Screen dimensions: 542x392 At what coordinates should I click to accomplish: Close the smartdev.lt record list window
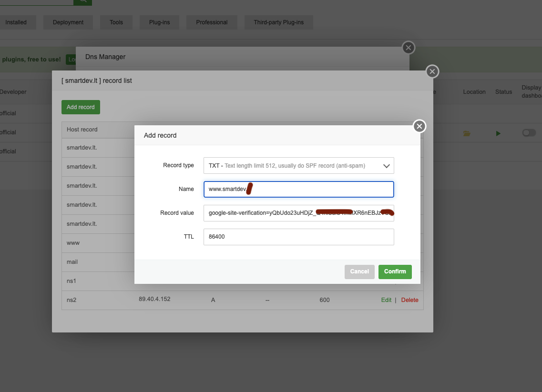[x=432, y=71]
